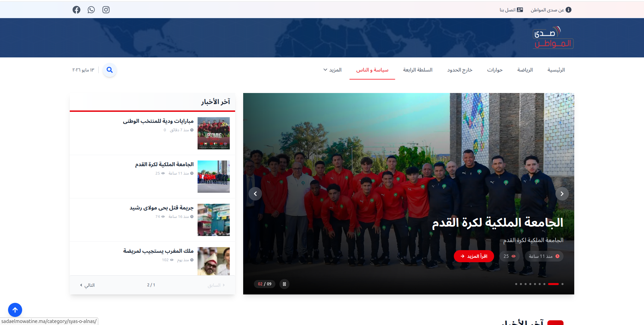Click السابق pagination link in news panel
Viewport: 644px width, 325px height.
216,285
